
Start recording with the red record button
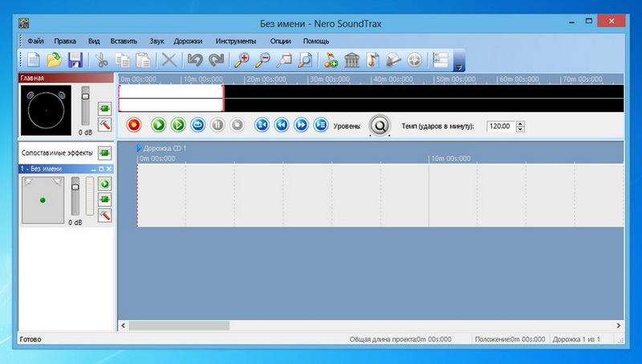pos(133,125)
